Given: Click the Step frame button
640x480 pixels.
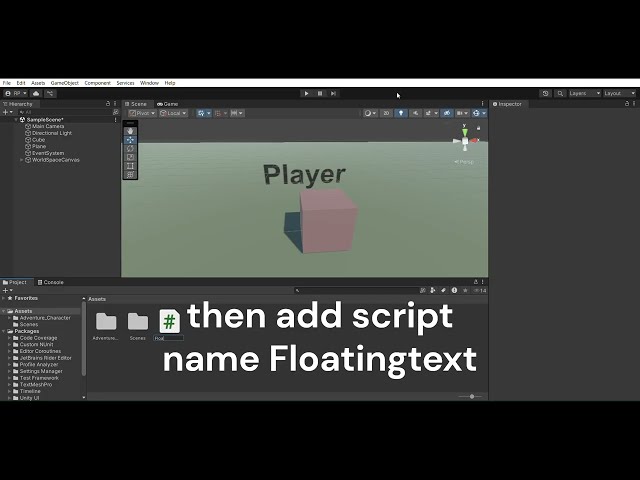Looking at the screenshot, I should pyautogui.click(x=333, y=93).
